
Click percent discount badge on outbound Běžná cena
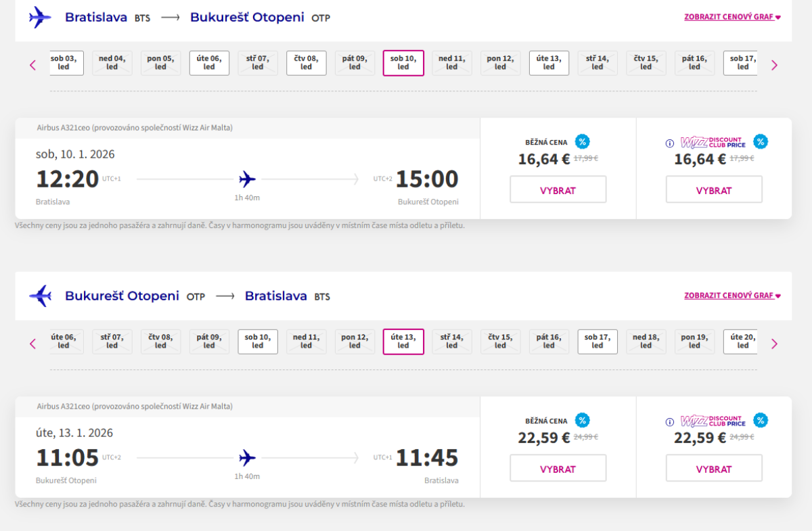[582, 142]
